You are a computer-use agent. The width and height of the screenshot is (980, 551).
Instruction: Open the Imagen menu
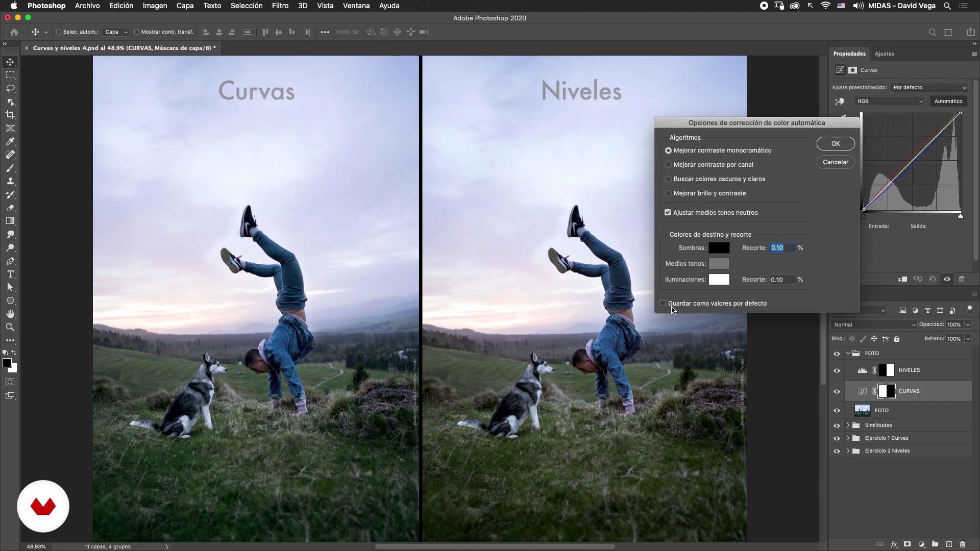click(155, 6)
